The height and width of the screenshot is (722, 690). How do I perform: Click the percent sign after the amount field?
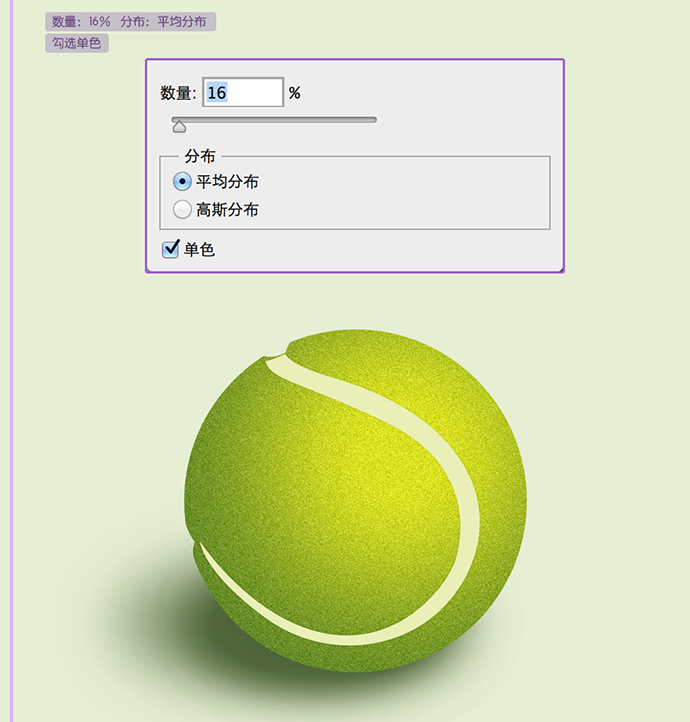(x=295, y=93)
